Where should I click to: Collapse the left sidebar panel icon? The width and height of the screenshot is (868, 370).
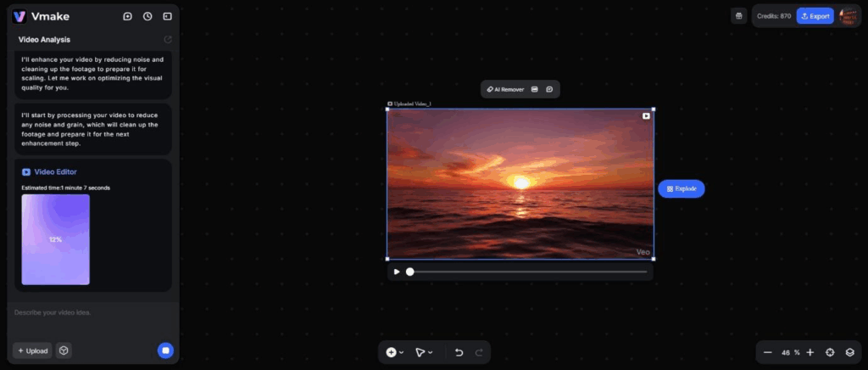point(167,17)
